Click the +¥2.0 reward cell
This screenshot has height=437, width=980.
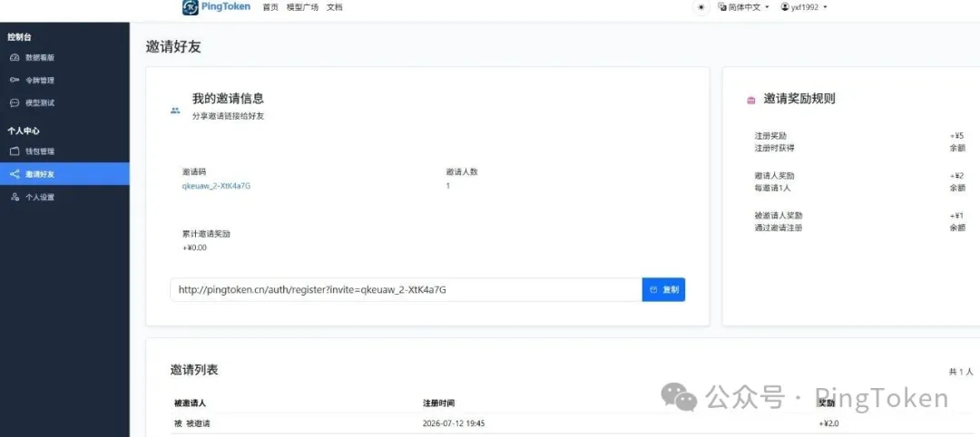pos(828,423)
